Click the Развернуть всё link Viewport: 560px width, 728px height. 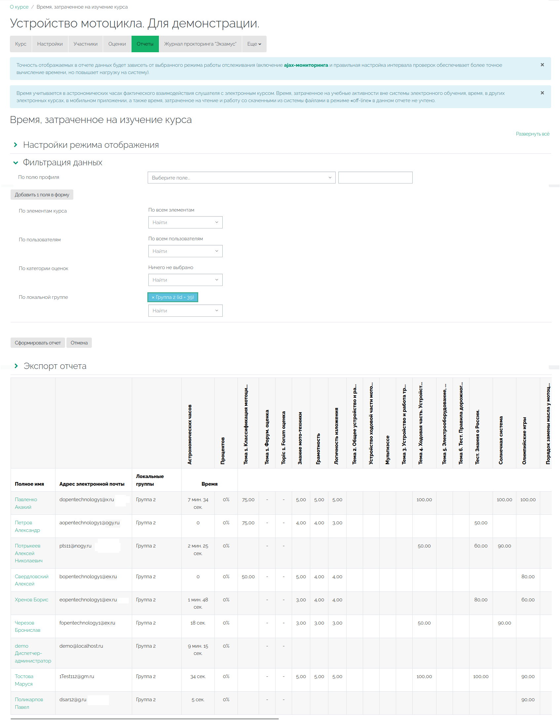(532, 134)
